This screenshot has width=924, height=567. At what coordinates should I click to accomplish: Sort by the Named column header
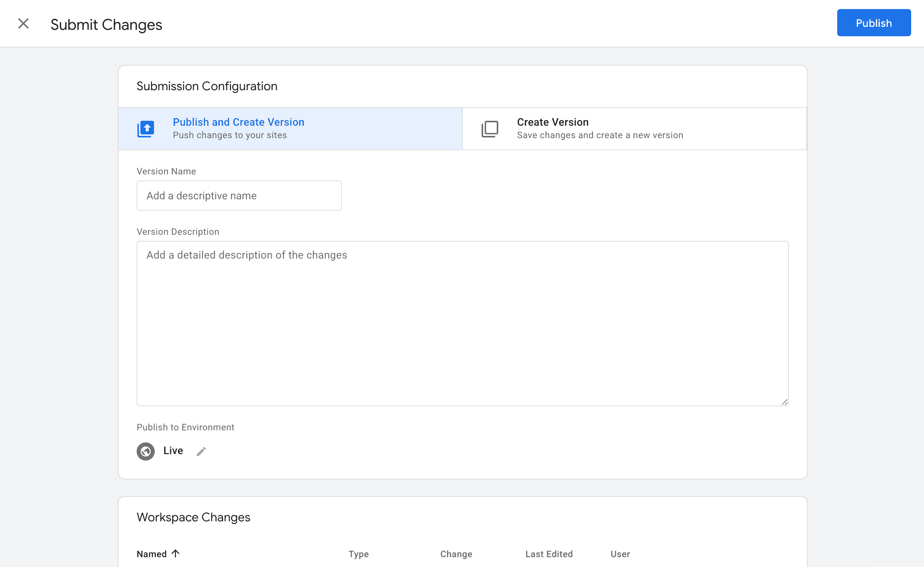click(x=151, y=554)
